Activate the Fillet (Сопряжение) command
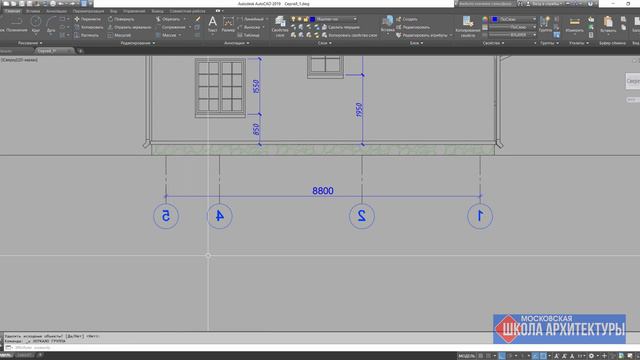Screen dimensions: 640x360 [170, 27]
